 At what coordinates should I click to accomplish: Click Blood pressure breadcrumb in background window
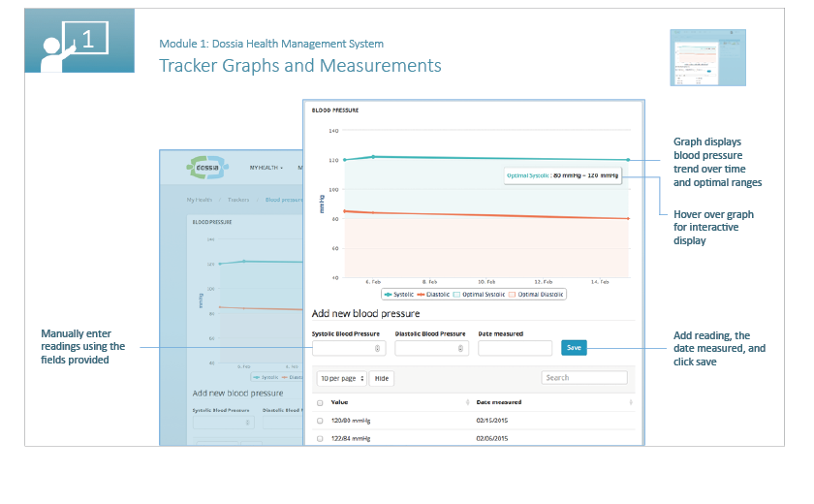[283, 200]
